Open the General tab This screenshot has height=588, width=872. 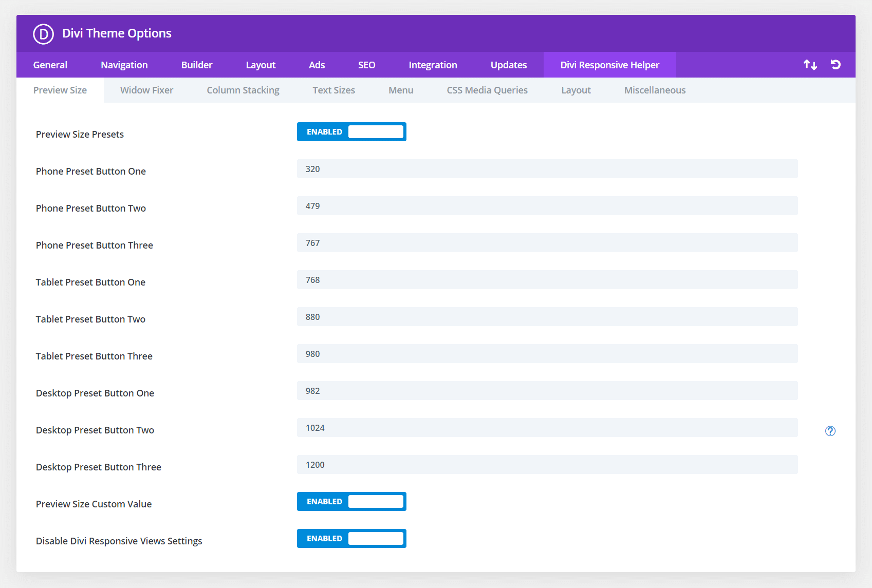tap(50, 65)
